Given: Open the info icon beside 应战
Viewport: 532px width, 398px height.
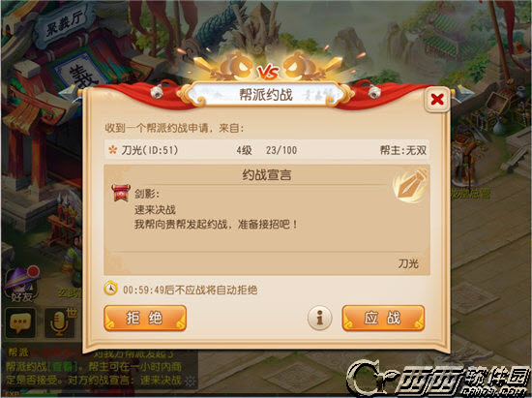Looking at the screenshot, I should point(319,319).
